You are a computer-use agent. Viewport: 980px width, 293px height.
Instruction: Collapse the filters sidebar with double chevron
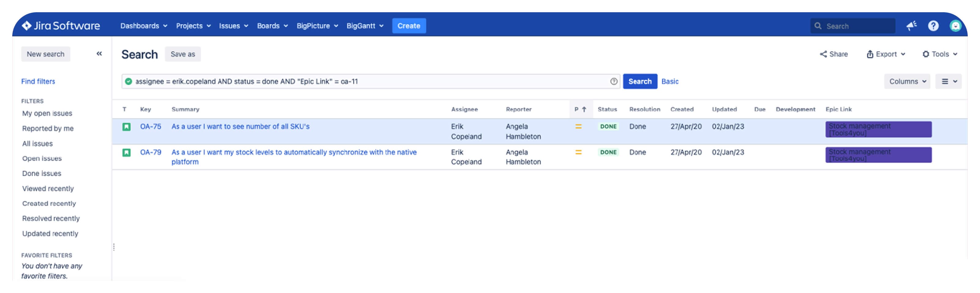click(x=99, y=54)
